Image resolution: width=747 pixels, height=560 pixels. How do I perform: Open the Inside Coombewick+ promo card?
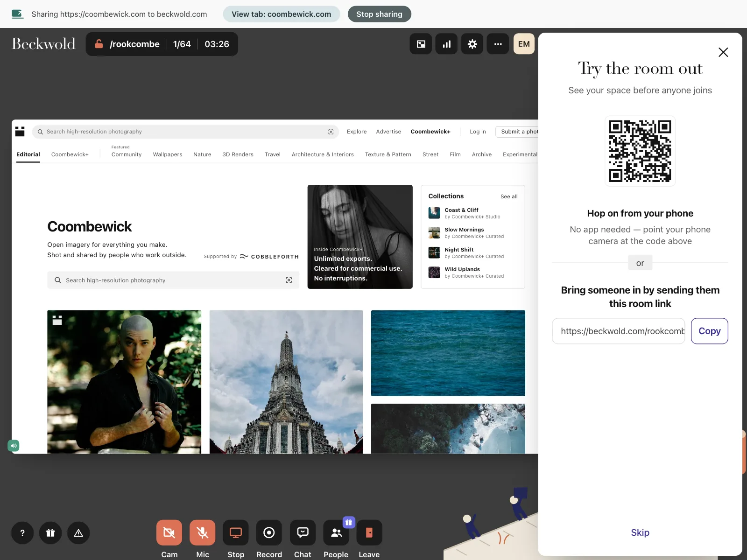(360, 237)
